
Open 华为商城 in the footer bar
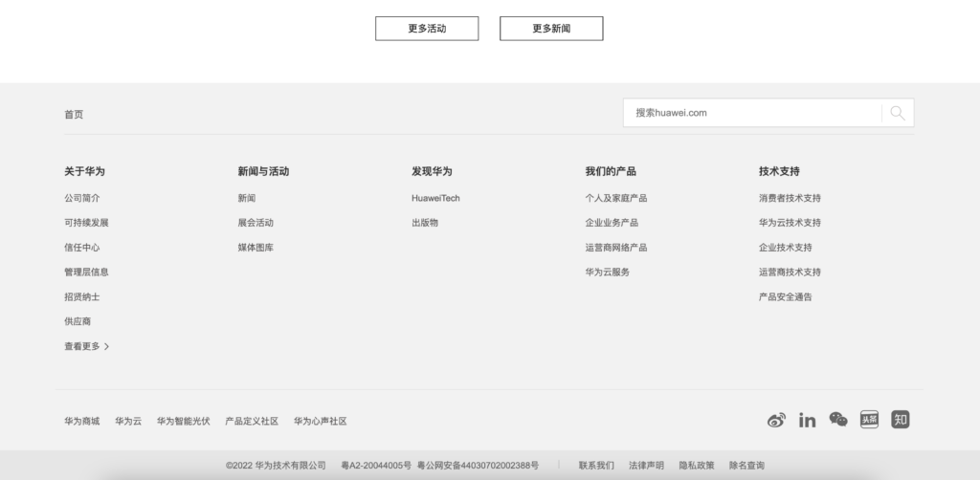tap(81, 421)
